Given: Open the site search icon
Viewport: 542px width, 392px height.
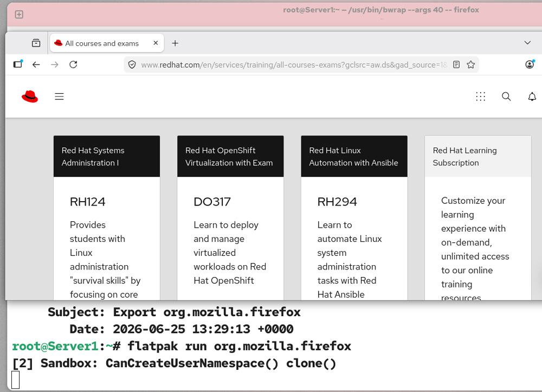Looking at the screenshot, I should click(506, 97).
